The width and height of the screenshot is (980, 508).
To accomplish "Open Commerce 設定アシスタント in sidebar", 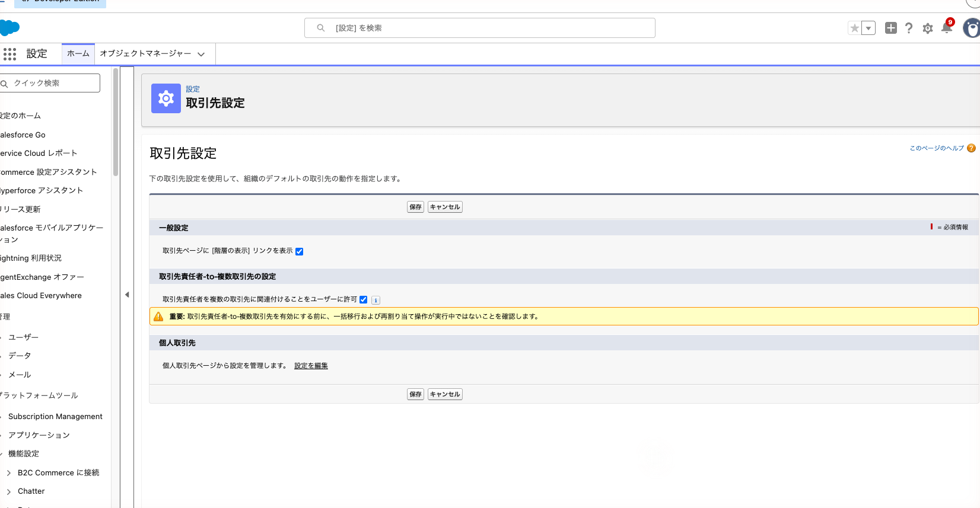I will coord(48,172).
